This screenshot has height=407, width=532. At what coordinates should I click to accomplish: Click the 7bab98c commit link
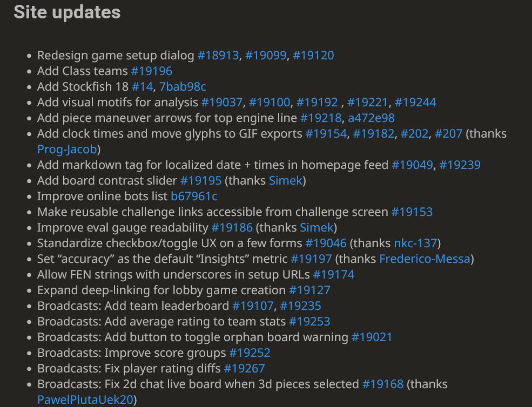pos(183,86)
